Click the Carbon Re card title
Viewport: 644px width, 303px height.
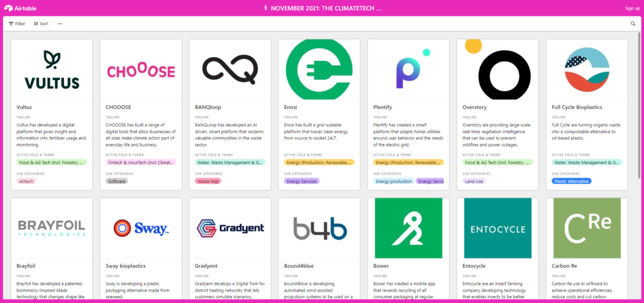[564, 266]
